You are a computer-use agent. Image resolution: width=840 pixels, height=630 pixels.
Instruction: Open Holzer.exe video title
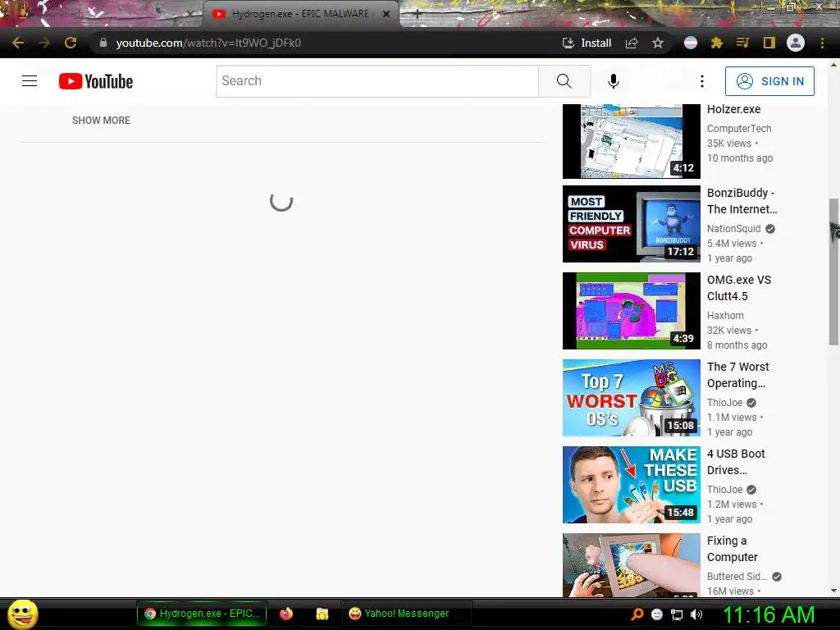[734, 109]
